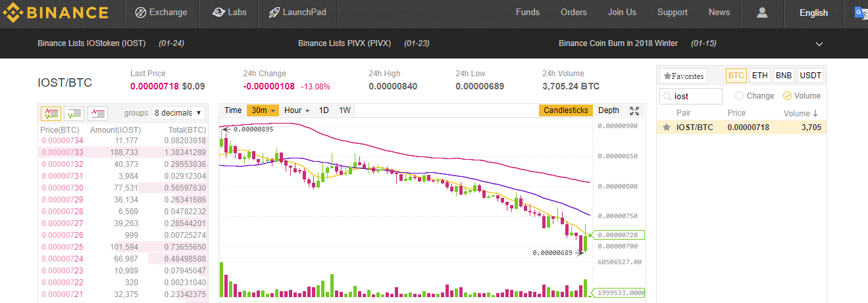The height and width of the screenshot is (303, 868).
Task: Click the Google Translate icon
Action: [861, 12]
